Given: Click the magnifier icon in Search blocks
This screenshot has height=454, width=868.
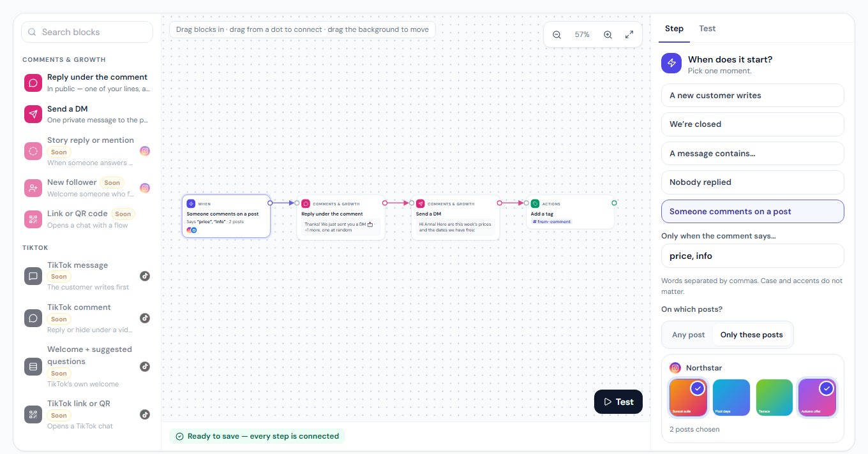Looking at the screenshot, I should 32,32.
